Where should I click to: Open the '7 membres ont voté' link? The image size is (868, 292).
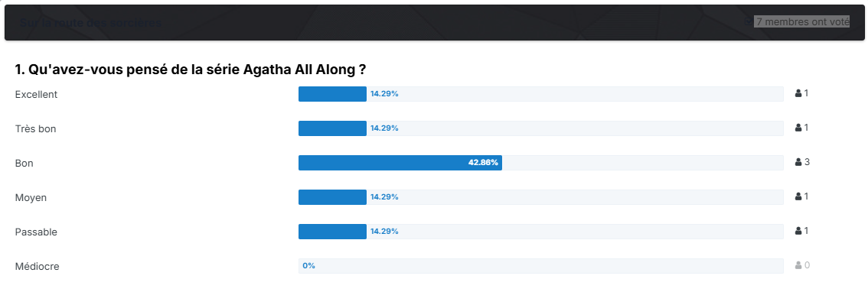tap(802, 21)
